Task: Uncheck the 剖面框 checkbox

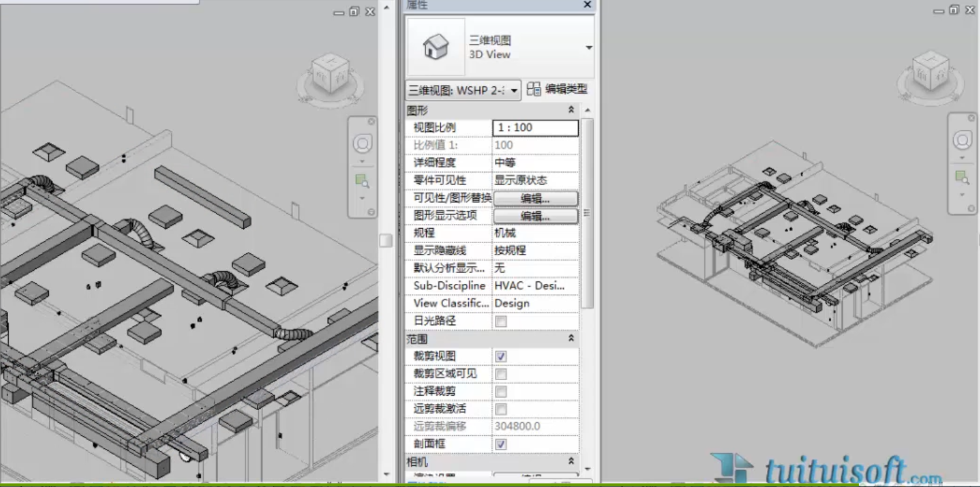Action: click(x=501, y=444)
